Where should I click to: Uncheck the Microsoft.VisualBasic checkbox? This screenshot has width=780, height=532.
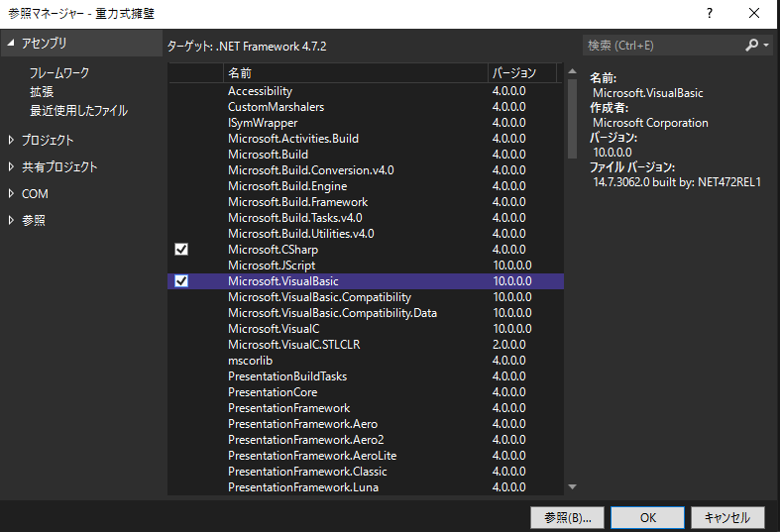181,281
